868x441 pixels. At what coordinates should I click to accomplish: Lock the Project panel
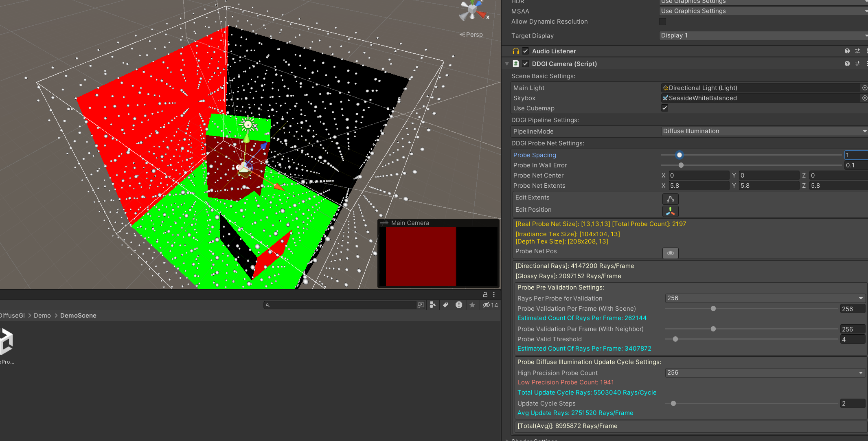485,294
